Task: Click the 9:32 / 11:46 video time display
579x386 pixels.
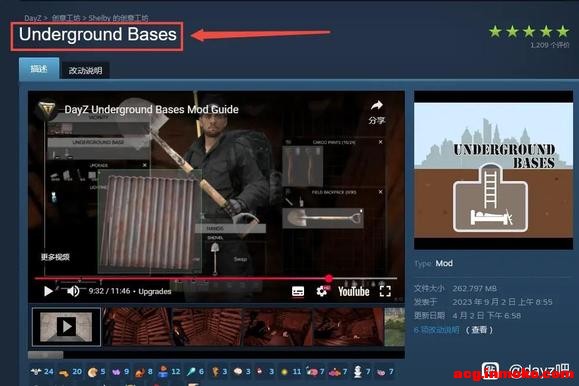Action: [x=109, y=291]
